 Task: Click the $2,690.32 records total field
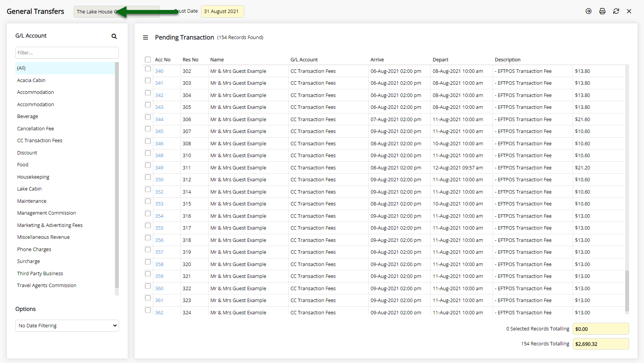[x=601, y=344]
